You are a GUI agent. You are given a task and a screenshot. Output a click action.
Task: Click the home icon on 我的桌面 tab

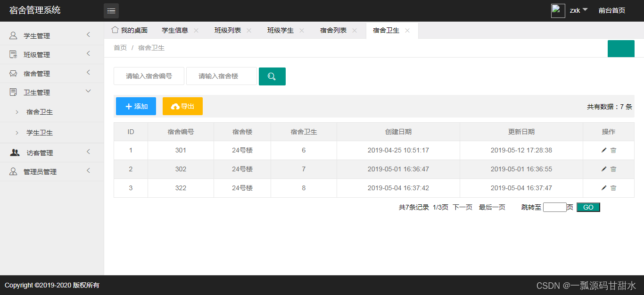115,30
